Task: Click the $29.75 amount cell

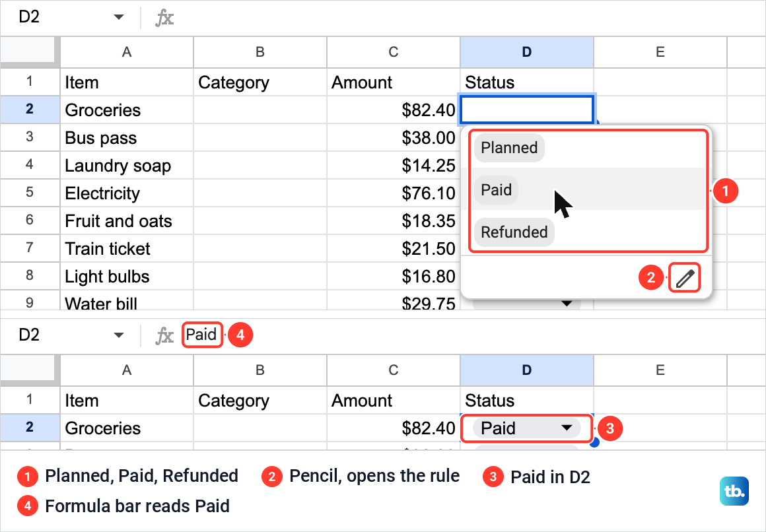Action: coord(394,300)
